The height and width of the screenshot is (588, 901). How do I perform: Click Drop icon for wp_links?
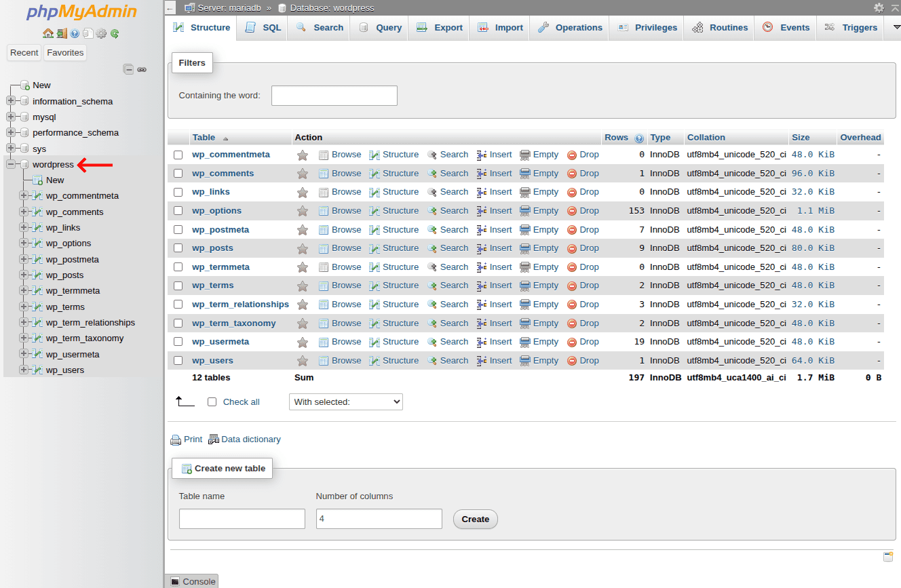(572, 192)
